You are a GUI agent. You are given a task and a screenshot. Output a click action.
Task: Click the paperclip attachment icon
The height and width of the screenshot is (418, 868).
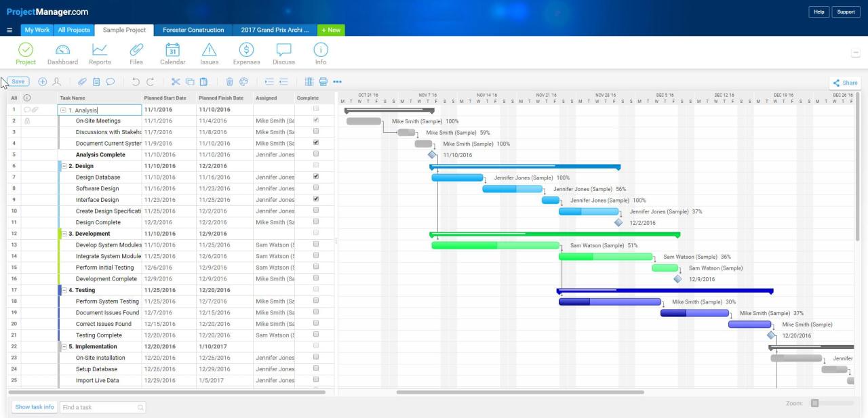tap(83, 81)
